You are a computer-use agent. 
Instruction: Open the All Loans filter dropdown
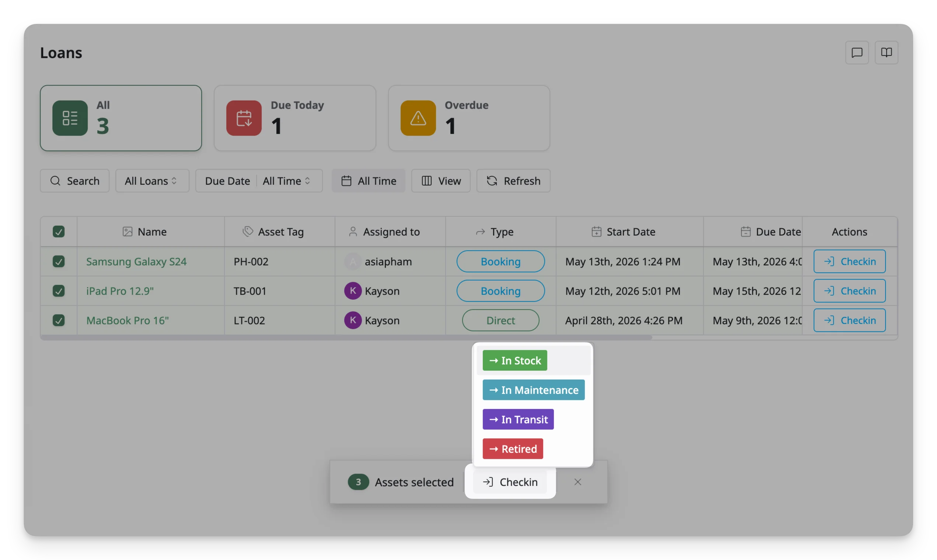click(x=152, y=181)
